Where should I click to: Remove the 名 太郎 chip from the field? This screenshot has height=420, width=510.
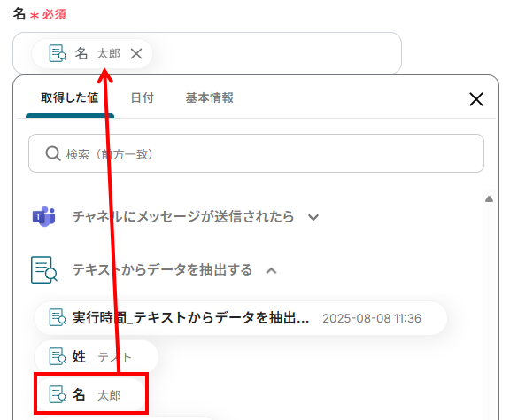pos(136,54)
